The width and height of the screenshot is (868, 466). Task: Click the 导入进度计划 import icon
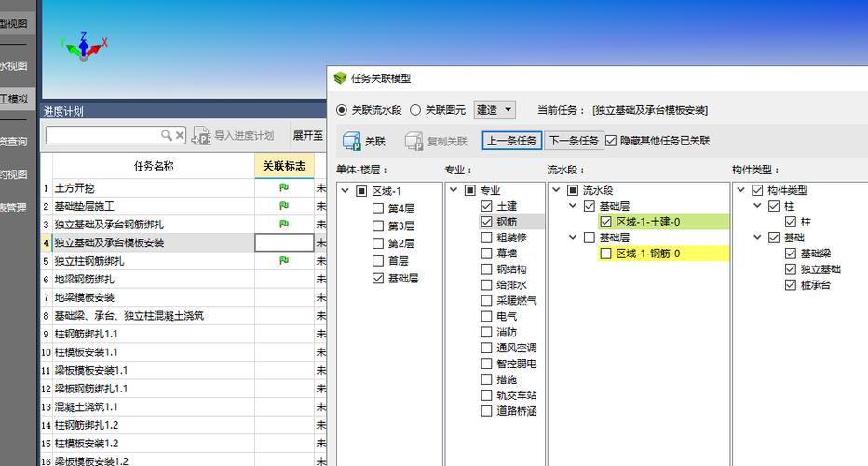click(201, 136)
